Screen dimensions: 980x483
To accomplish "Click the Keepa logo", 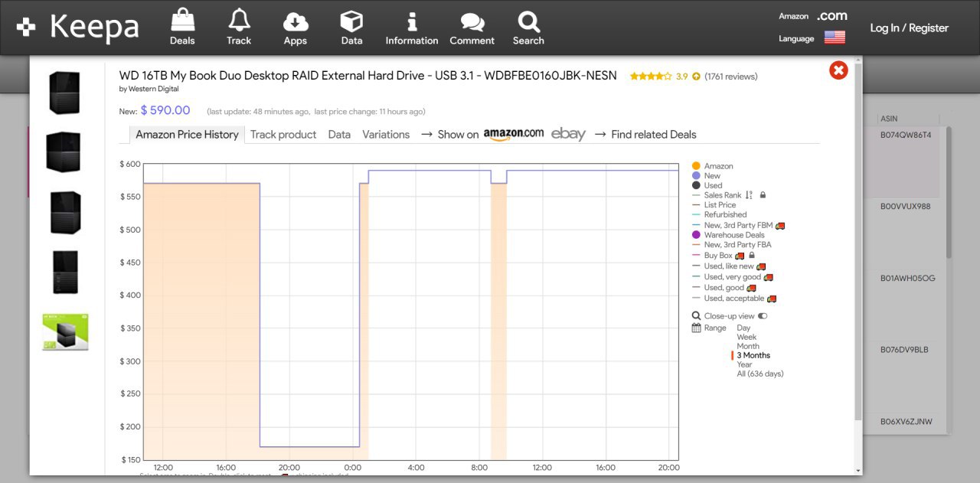I will 77,28.
